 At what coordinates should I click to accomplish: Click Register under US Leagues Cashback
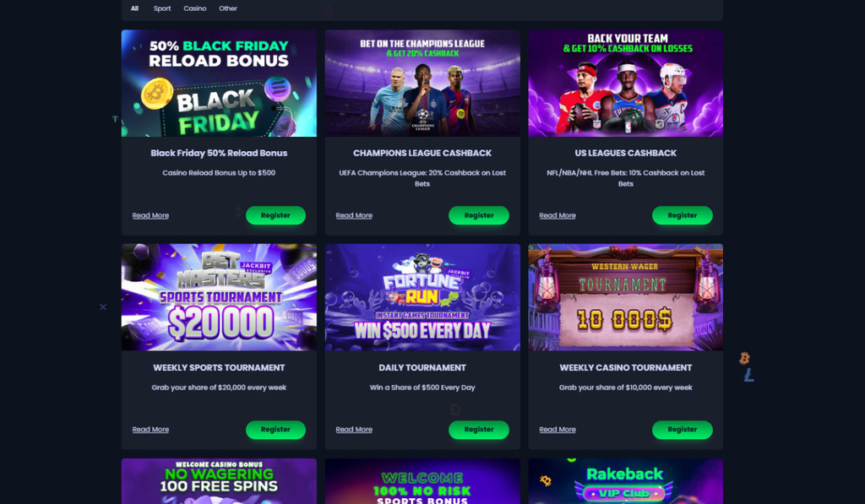[683, 215]
